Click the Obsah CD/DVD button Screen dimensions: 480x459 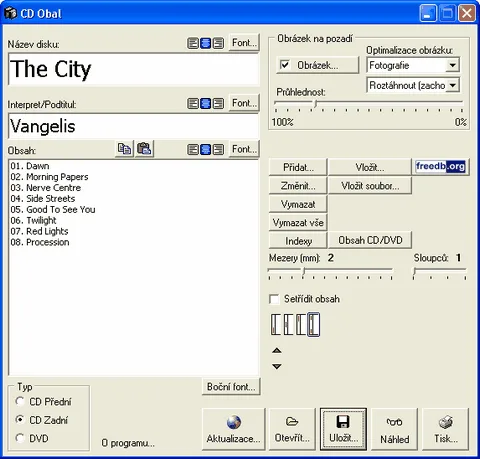coord(370,240)
